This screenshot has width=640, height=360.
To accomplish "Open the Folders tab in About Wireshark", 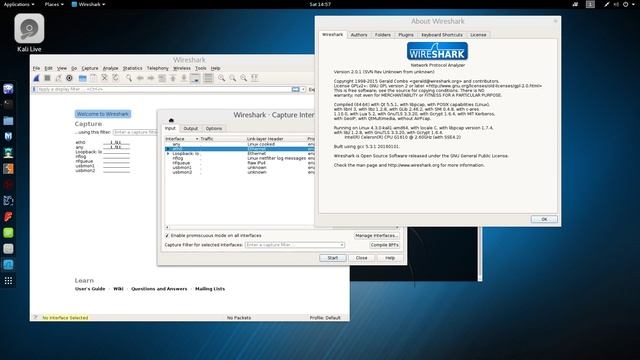I will [x=382, y=35].
